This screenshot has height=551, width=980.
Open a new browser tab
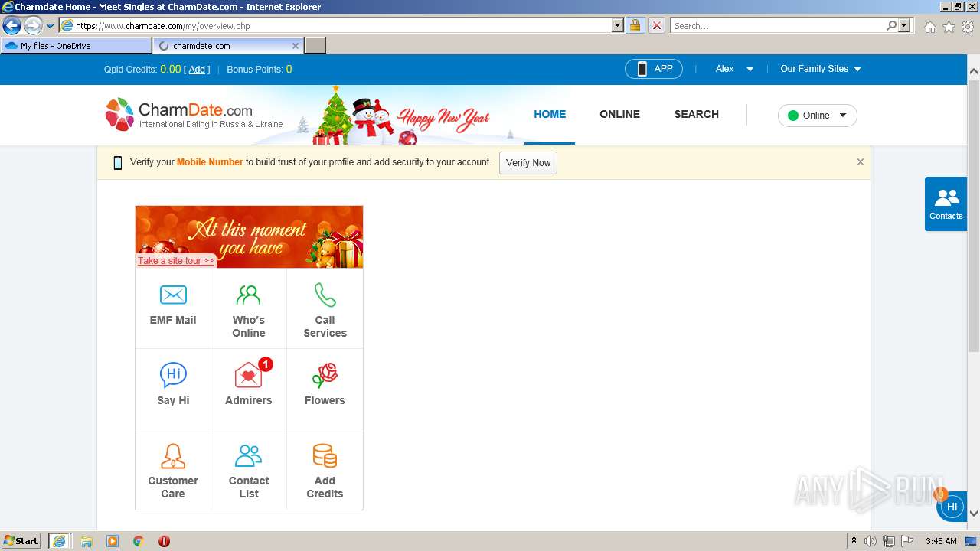point(315,46)
